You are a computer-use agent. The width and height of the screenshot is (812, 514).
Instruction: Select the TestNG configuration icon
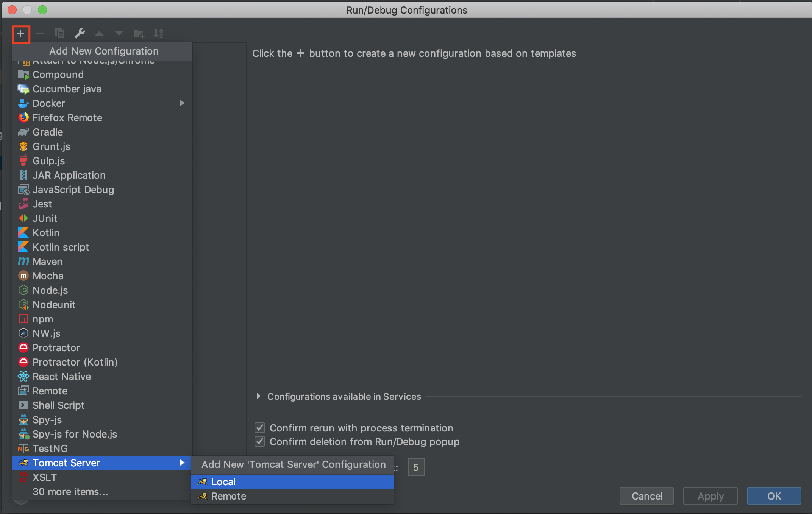tap(24, 449)
